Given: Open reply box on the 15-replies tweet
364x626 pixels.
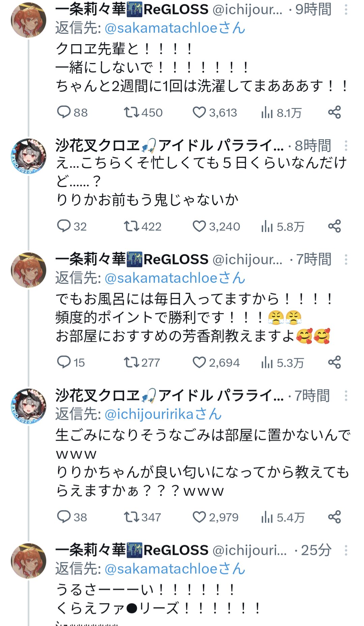Looking at the screenshot, I should tap(64, 362).
